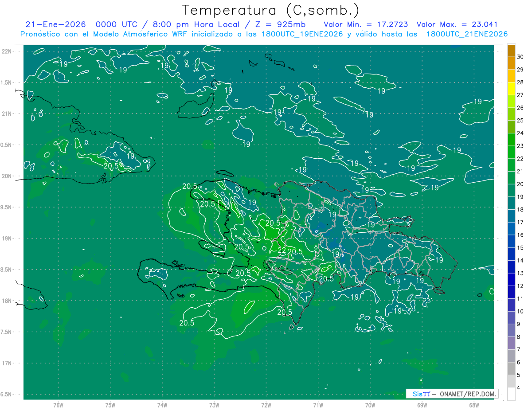The width and height of the screenshot is (532, 411).
Task: Click the Sis-pi logo text
Action: click(421, 394)
